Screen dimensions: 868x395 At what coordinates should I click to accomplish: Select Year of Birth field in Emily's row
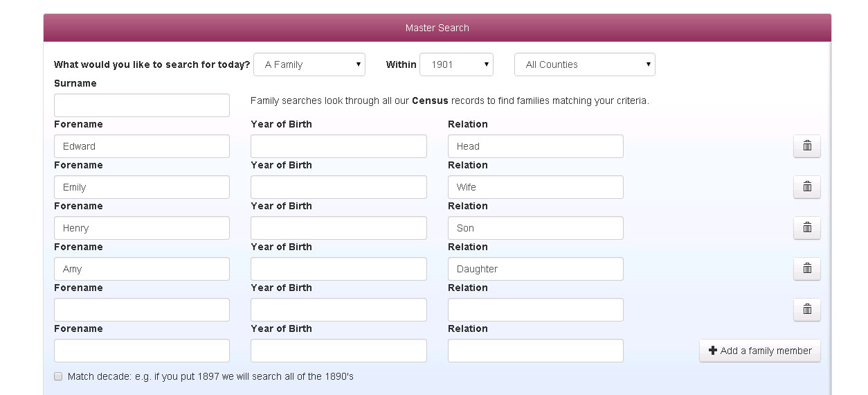pyautogui.click(x=338, y=187)
